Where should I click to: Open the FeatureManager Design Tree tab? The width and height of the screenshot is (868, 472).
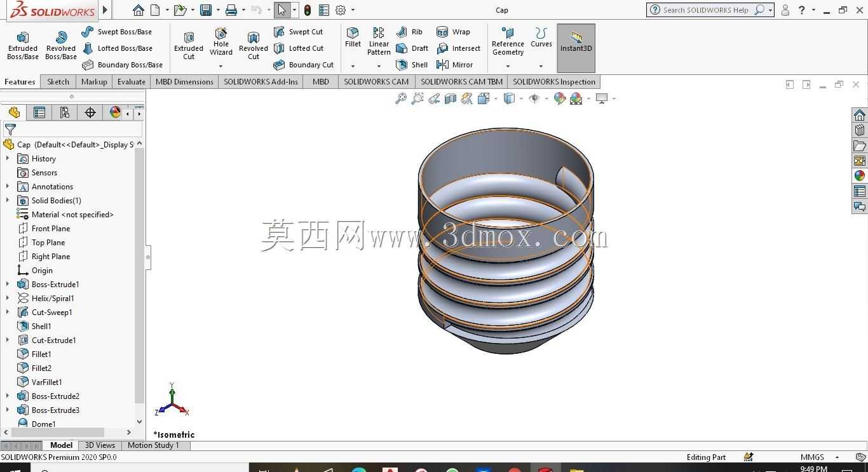[14, 112]
